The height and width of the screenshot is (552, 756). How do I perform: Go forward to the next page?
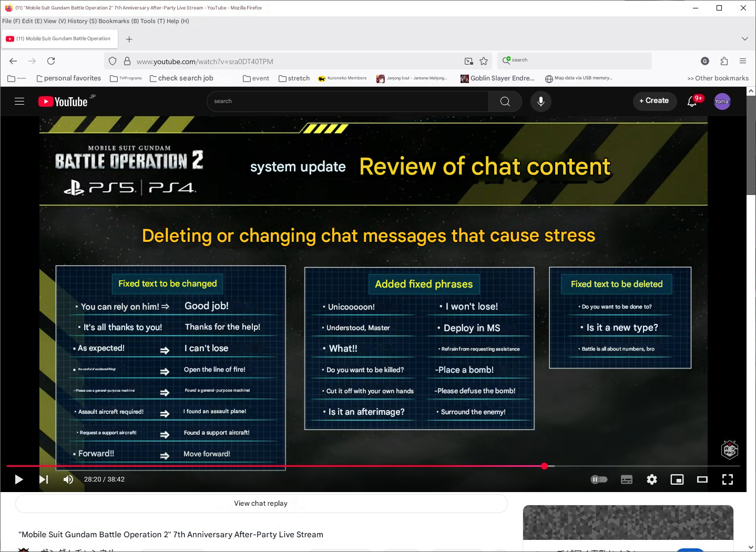tap(32, 61)
